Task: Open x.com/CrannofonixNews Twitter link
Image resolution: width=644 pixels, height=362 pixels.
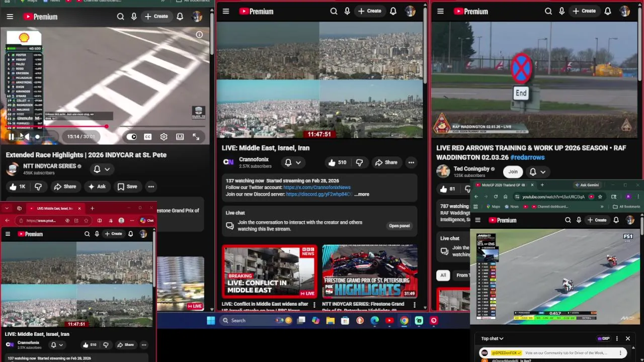Action: tap(317, 187)
